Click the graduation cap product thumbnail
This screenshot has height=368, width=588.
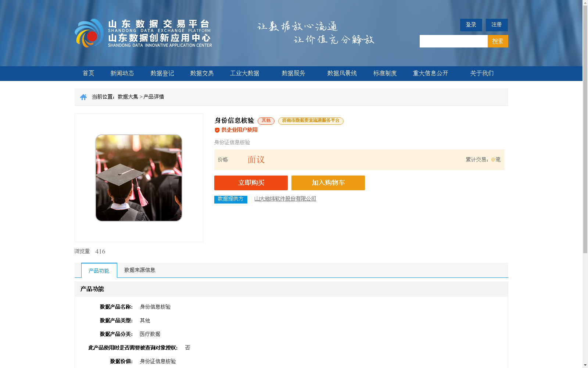[139, 178]
